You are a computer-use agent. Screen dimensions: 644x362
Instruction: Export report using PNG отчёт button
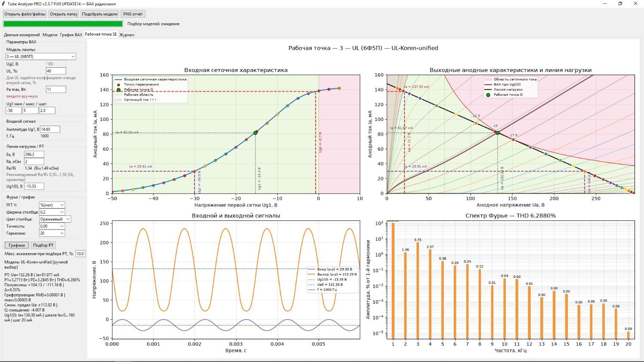(x=133, y=14)
